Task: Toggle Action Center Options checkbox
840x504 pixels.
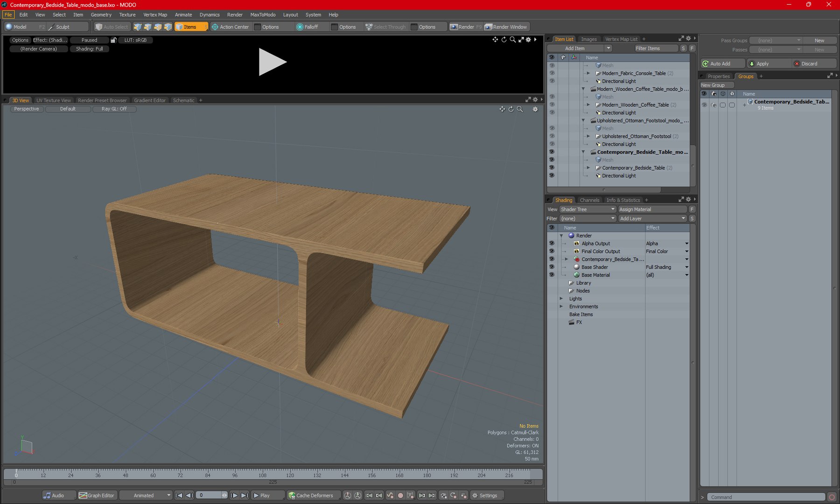Action: click(x=257, y=27)
